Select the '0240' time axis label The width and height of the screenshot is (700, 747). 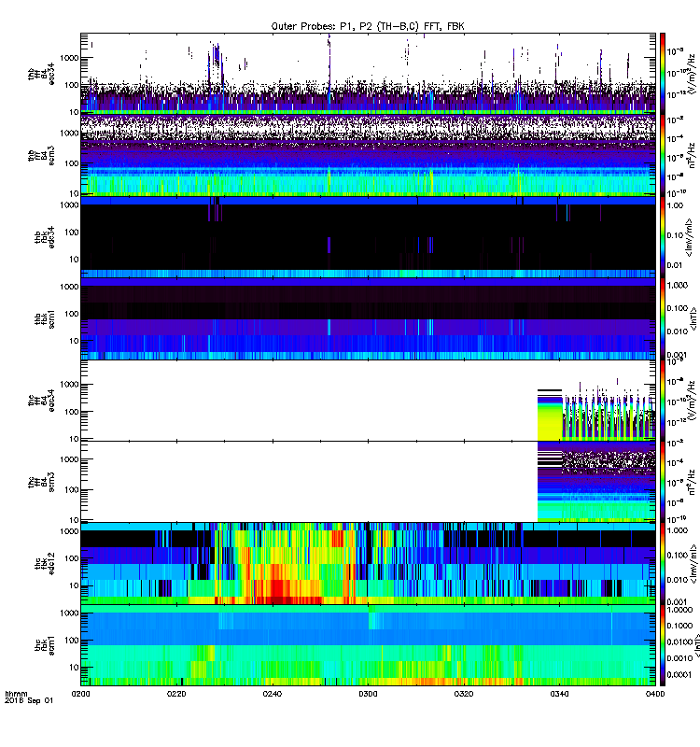click(x=273, y=694)
